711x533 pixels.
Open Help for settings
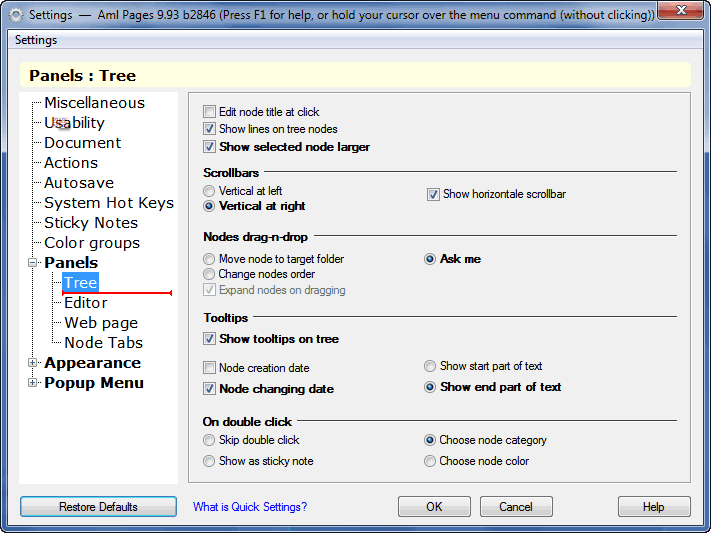(654, 507)
